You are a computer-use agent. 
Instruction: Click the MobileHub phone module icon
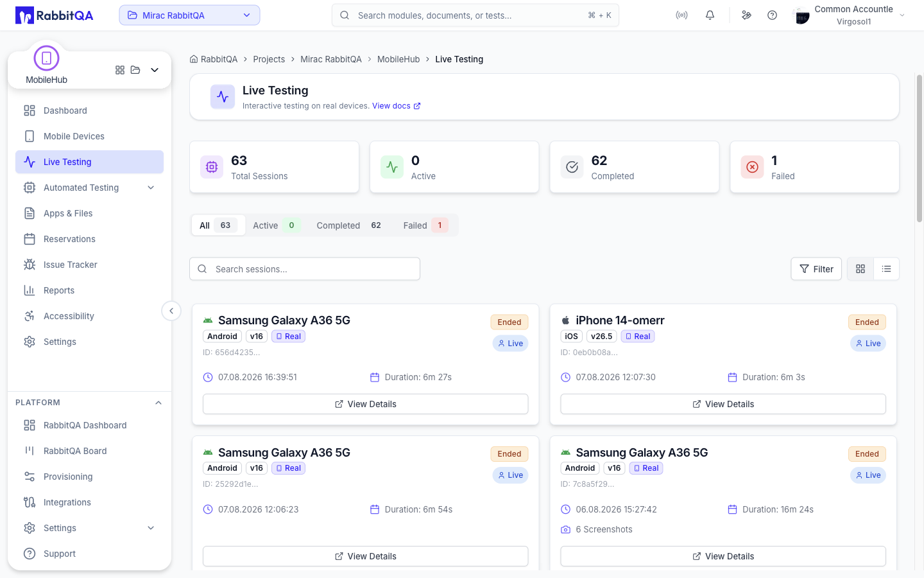point(46,58)
